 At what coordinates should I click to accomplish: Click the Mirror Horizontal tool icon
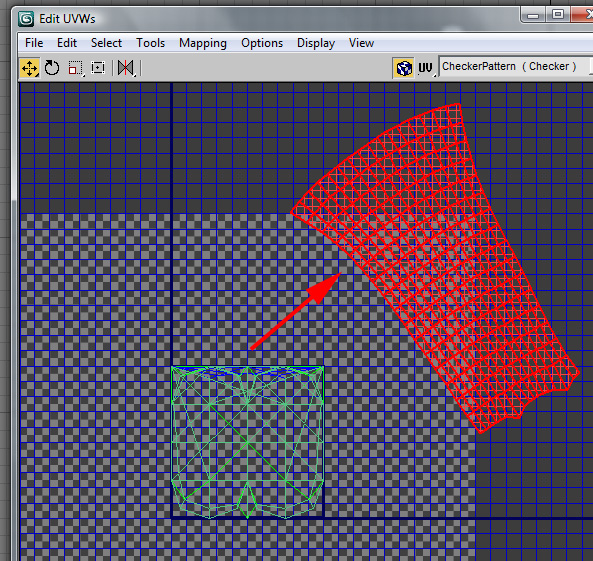(126, 68)
